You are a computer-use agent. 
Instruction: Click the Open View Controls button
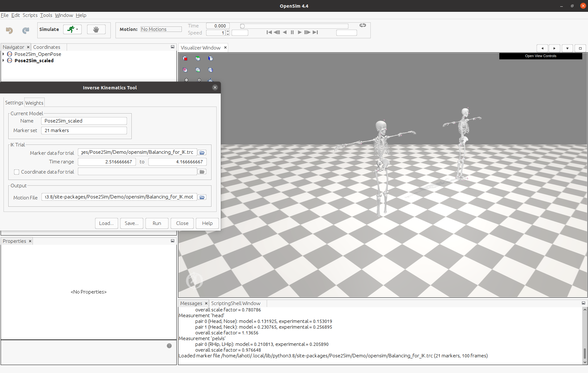[x=540, y=56]
